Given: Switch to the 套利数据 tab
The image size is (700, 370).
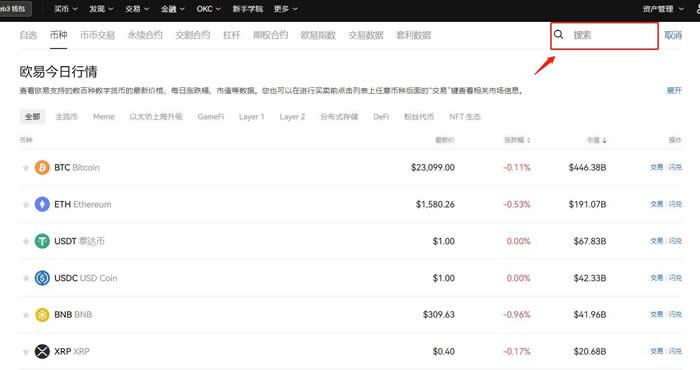Looking at the screenshot, I should (414, 35).
